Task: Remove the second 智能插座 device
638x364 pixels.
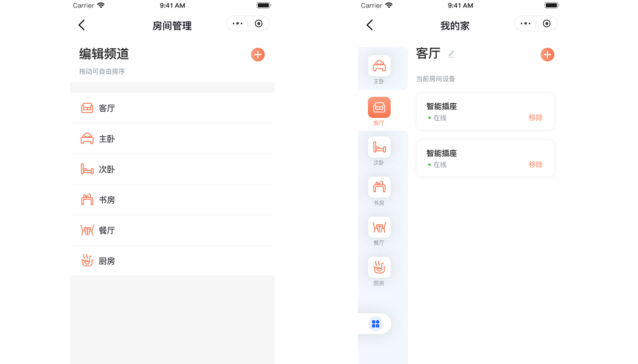Action: coord(536,165)
